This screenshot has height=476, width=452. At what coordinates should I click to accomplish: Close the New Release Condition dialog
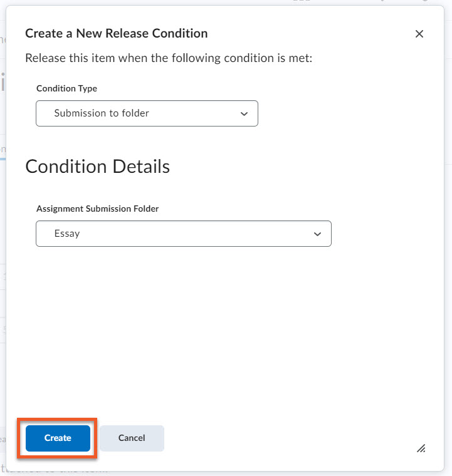click(419, 34)
